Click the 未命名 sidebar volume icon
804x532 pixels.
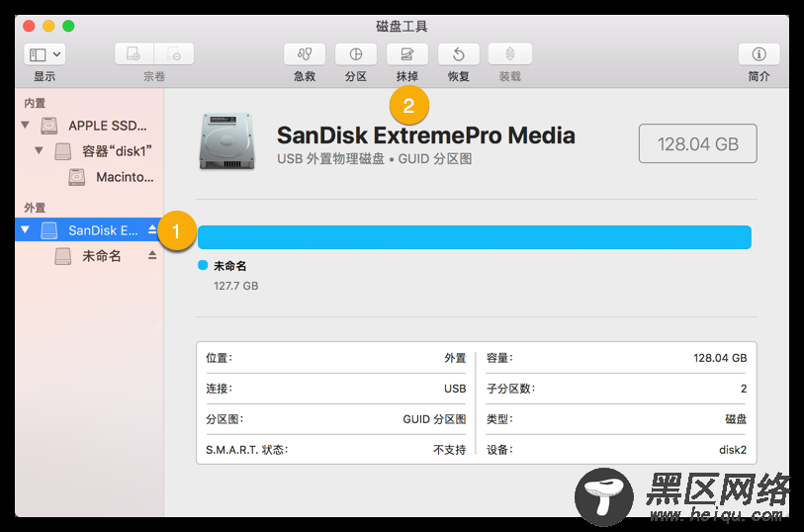pos(63,256)
